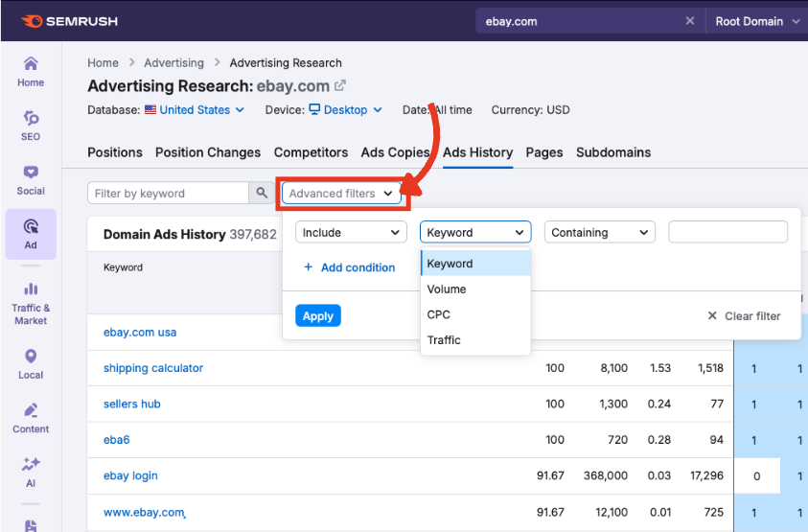
Task: Click the Semrush logo
Action: pyautogui.click(x=70, y=21)
